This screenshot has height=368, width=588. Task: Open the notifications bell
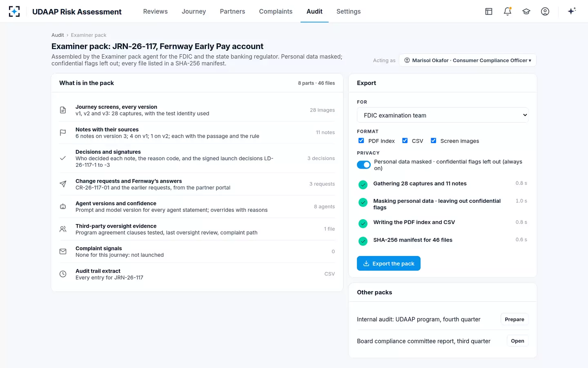pyautogui.click(x=508, y=11)
